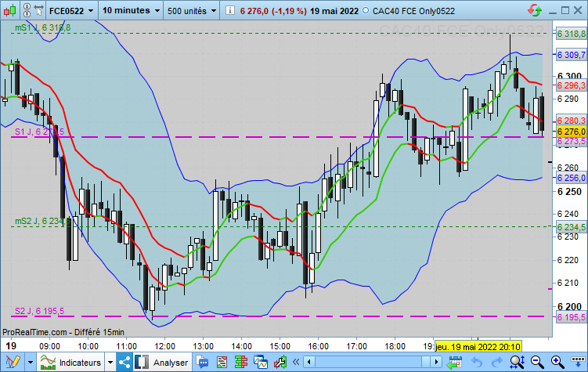Click the share icon
588x372 pixels.
pyautogui.click(x=124, y=362)
